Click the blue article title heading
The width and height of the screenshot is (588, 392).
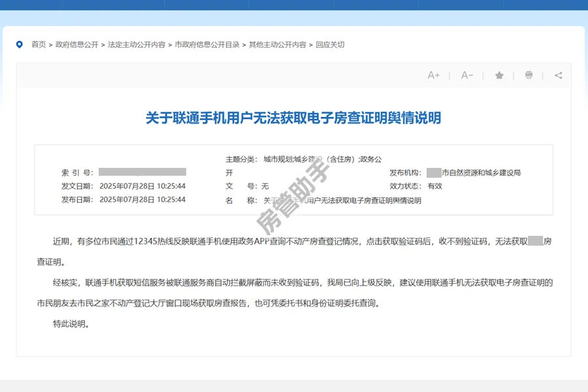tap(293, 118)
